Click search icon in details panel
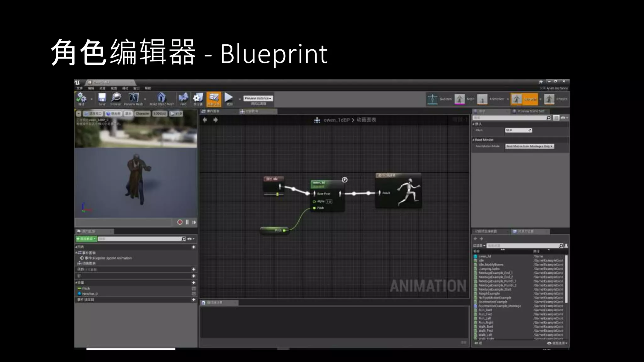The width and height of the screenshot is (644, 362). [548, 118]
